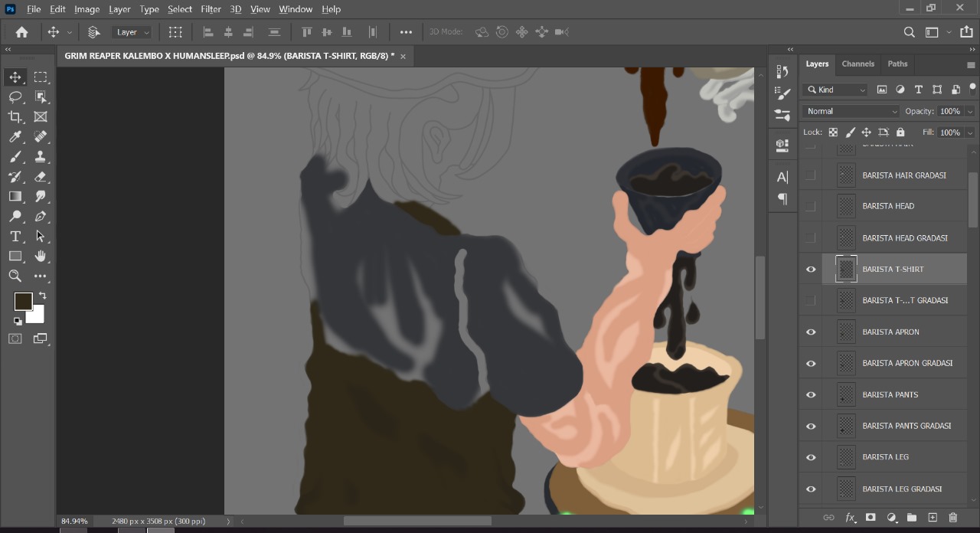Open the Filter menu
Screen dimensions: 980x533
(x=211, y=9)
